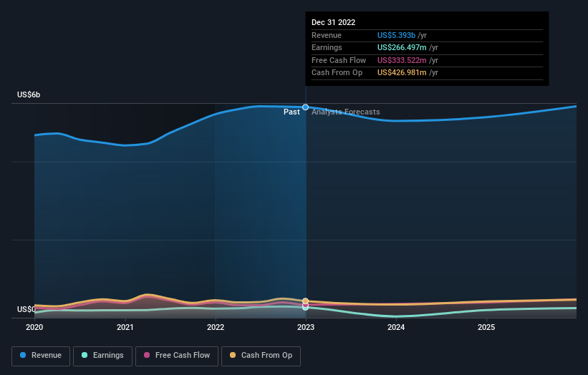Click the 2022 x-axis label
This screenshot has width=588, height=375.
click(216, 328)
